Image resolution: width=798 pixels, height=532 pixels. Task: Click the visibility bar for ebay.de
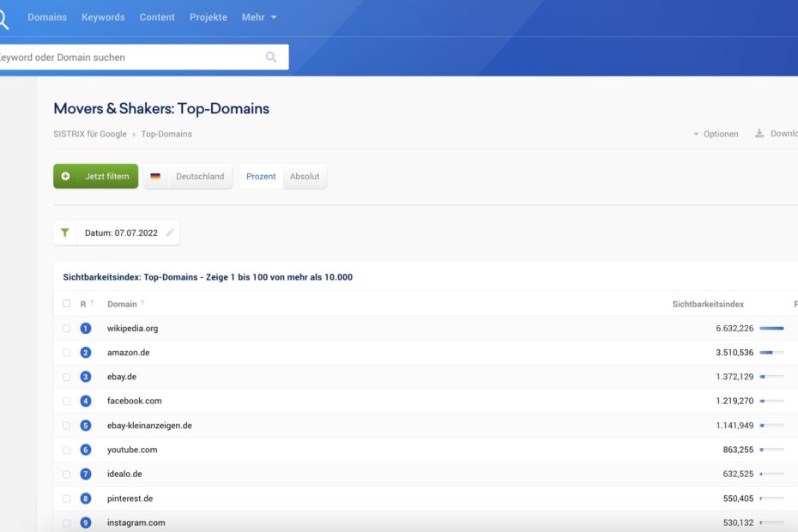point(771,377)
